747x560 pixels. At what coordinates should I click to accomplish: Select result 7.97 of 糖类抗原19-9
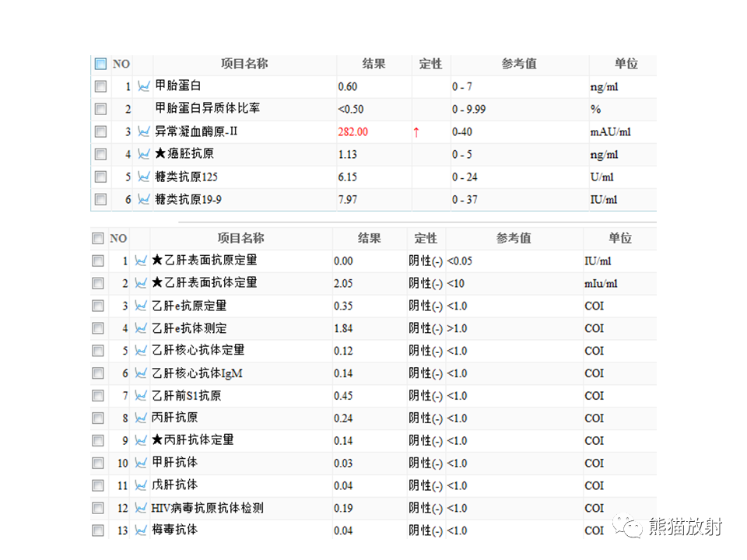coord(348,200)
